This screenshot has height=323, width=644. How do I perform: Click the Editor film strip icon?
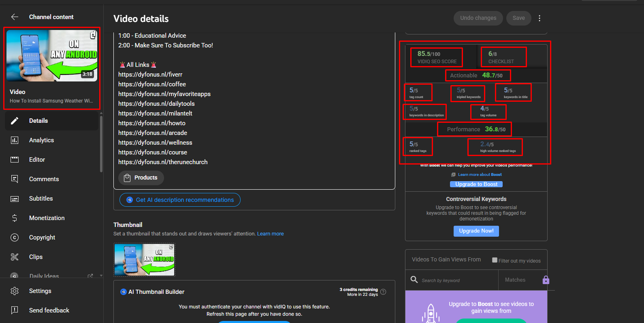coord(15,160)
